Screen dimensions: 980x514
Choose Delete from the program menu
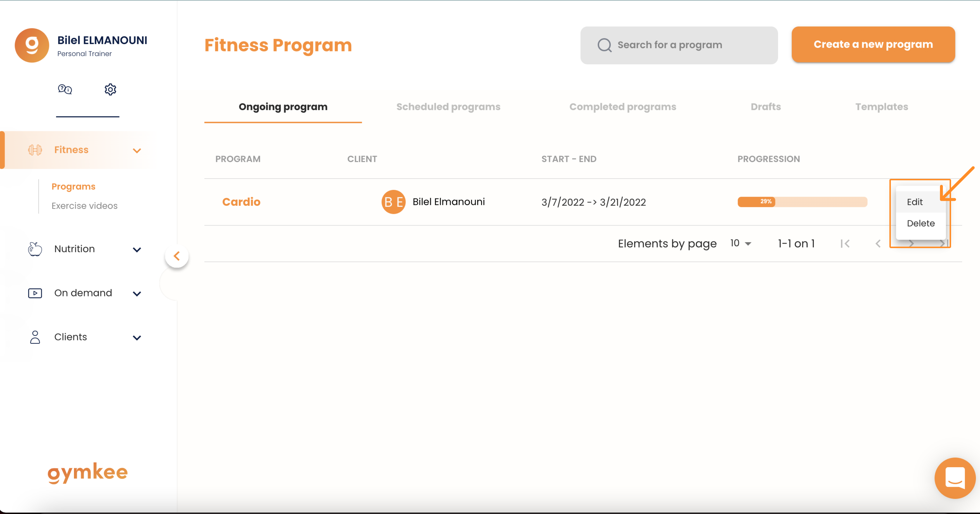click(x=921, y=223)
